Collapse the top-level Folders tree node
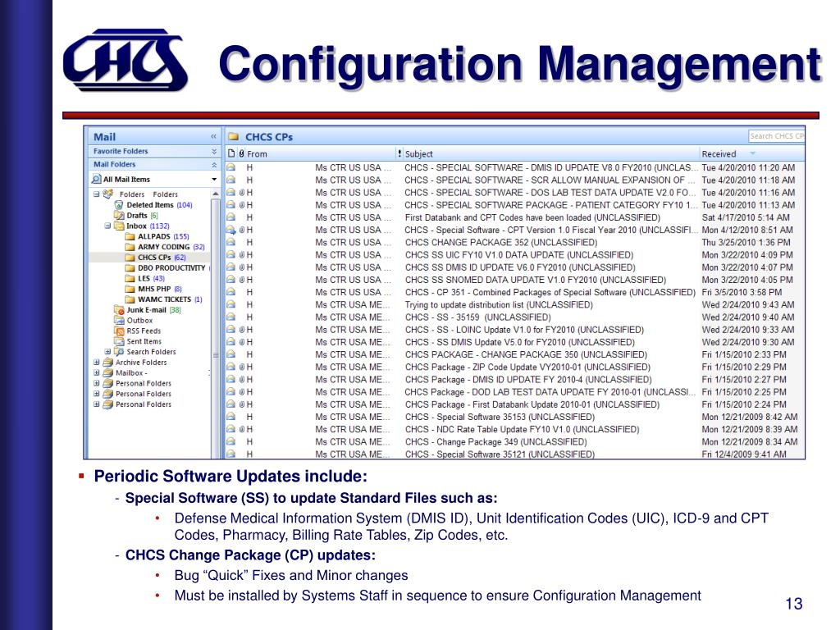The width and height of the screenshot is (840, 630). click(x=97, y=194)
